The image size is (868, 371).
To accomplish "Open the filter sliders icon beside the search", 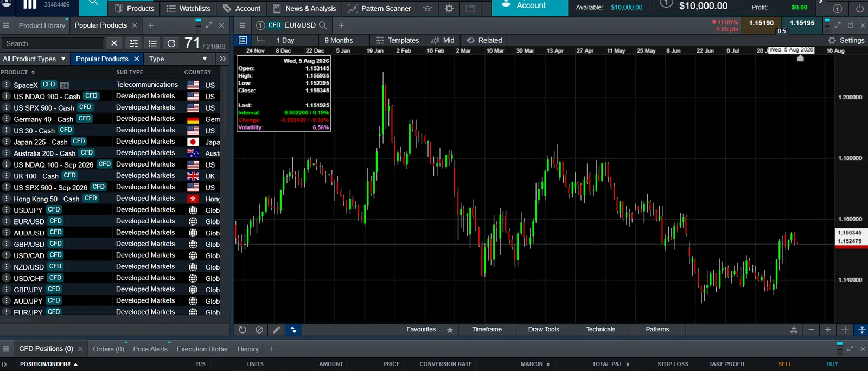I will (133, 43).
